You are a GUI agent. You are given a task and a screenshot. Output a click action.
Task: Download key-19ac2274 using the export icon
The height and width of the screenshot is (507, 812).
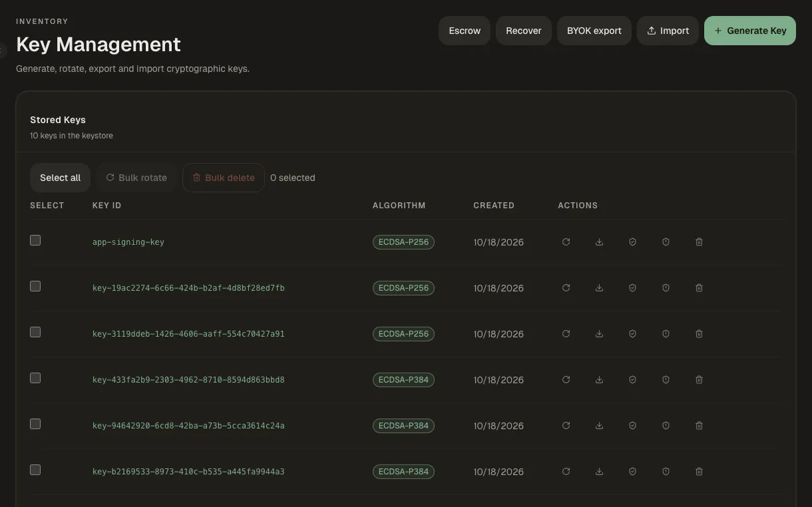pos(599,288)
